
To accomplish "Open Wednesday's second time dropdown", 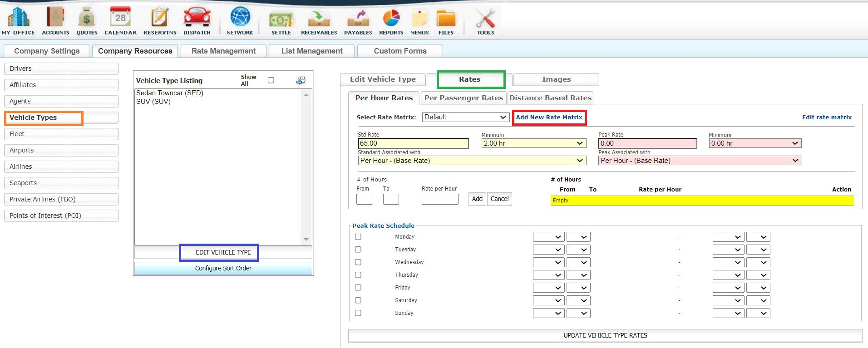I will pos(578,262).
